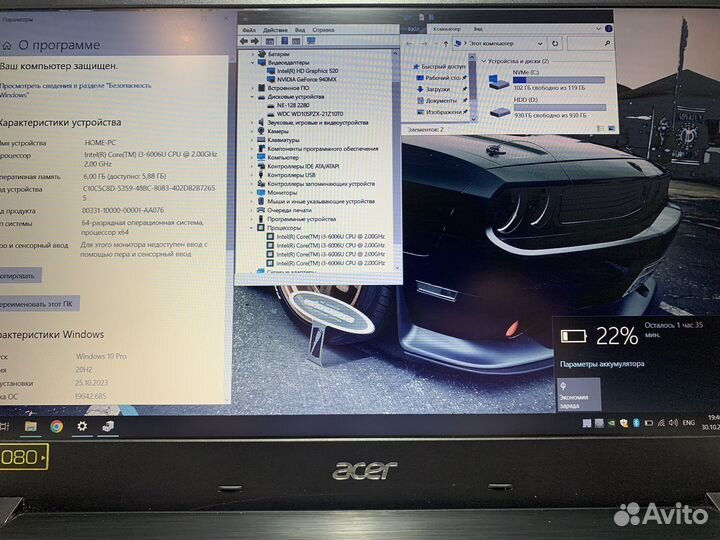Open Компьютер tab in Explorer
Image resolution: width=720 pixels, height=540 pixels.
447,29
